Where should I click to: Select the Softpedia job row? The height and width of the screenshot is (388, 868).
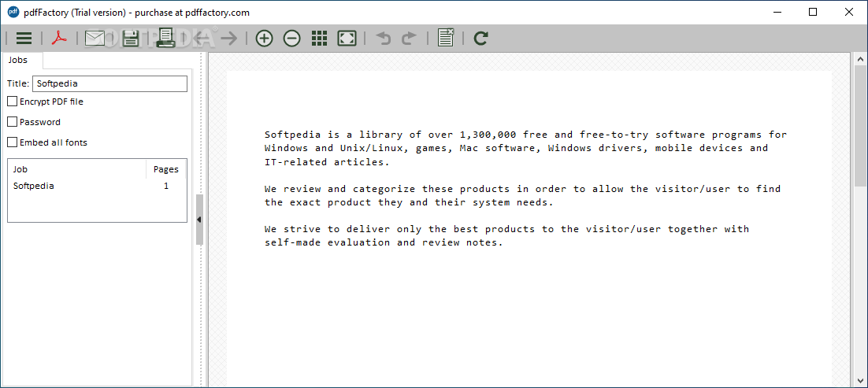point(97,186)
